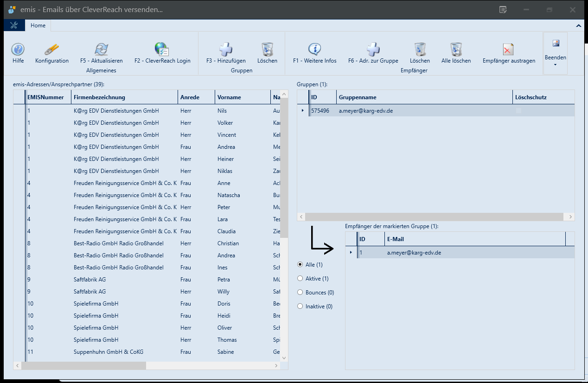Select the row with Vorname Doris
This screenshot has width=588, height=383.
click(x=147, y=304)
